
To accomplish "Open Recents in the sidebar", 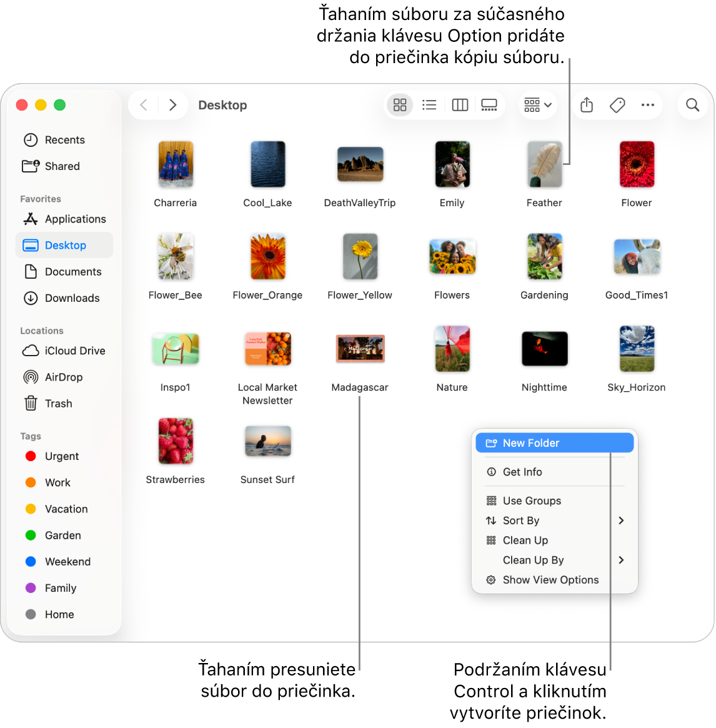I will click(x=64, y=140).
